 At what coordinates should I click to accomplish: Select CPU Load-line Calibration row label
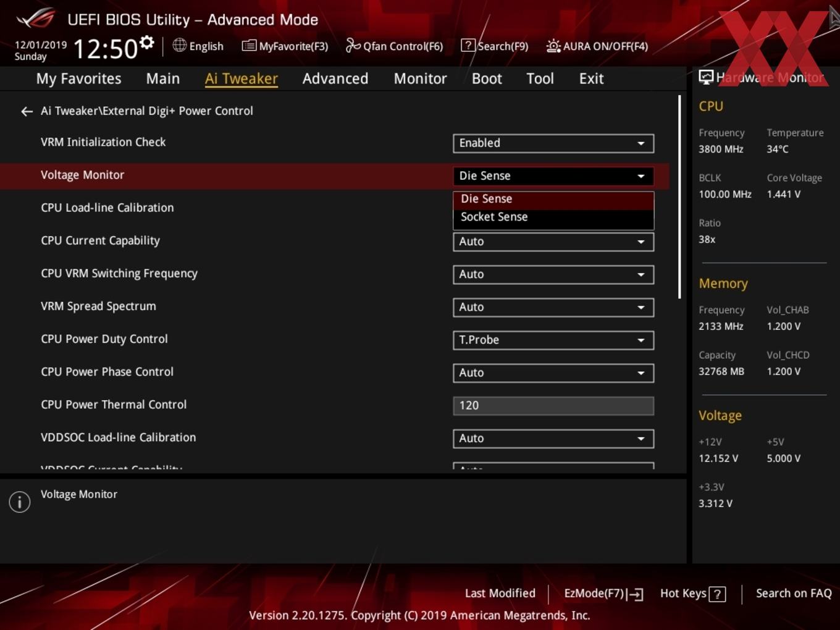click(107, 208)
